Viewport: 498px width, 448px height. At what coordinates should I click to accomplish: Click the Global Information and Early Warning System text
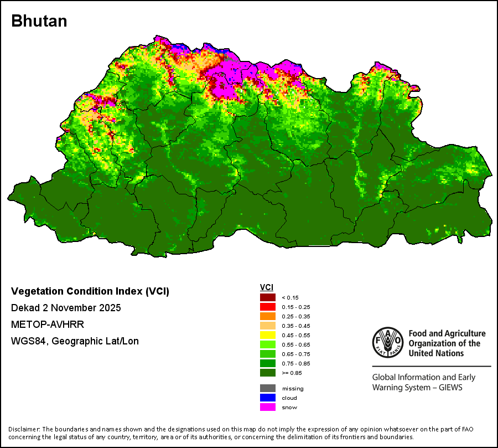424,382
